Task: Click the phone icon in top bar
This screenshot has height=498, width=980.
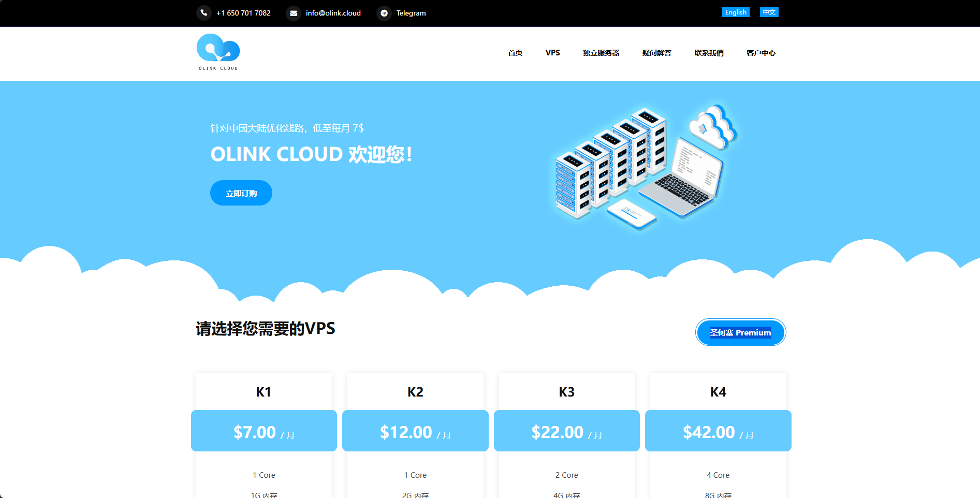Action: click(204, 13)
